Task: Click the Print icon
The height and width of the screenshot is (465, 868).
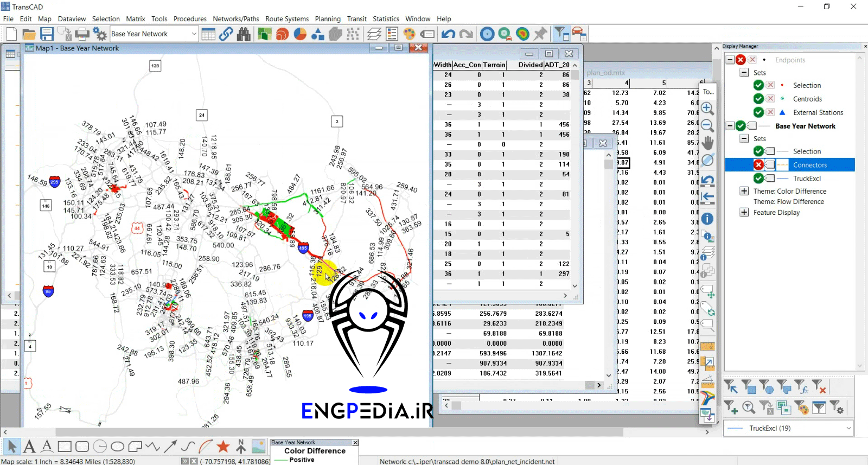Action: tap(82, 34)
